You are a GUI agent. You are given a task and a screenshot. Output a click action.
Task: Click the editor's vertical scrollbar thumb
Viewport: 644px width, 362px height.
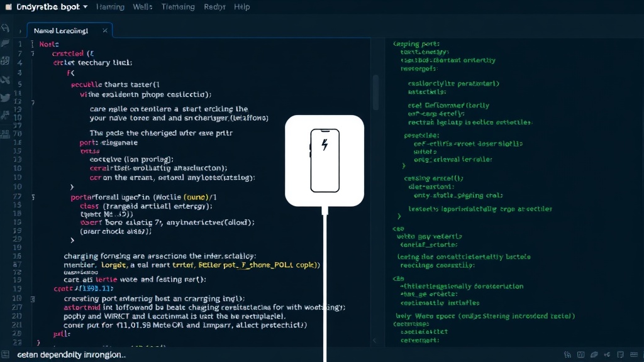(x=376, y=92)
